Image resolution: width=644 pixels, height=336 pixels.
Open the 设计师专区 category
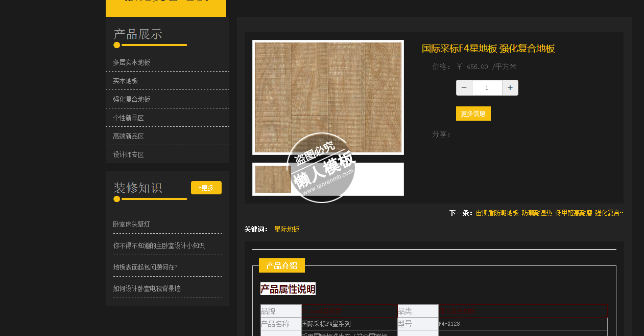(x=128, y=154)
